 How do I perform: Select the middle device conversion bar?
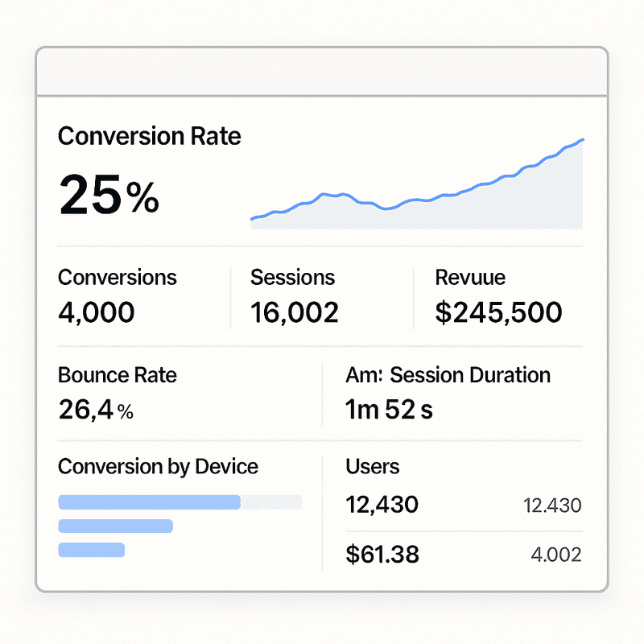pos(116,526)
